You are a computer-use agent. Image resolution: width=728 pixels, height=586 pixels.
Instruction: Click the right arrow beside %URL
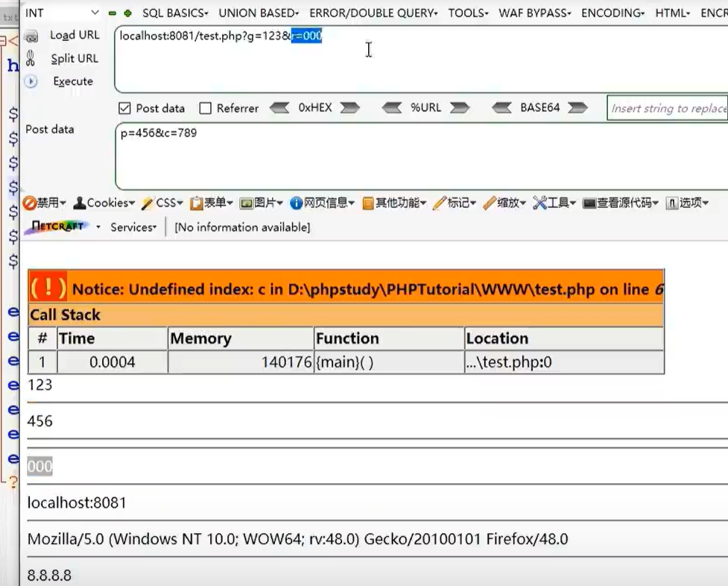(x=460, y=108)
